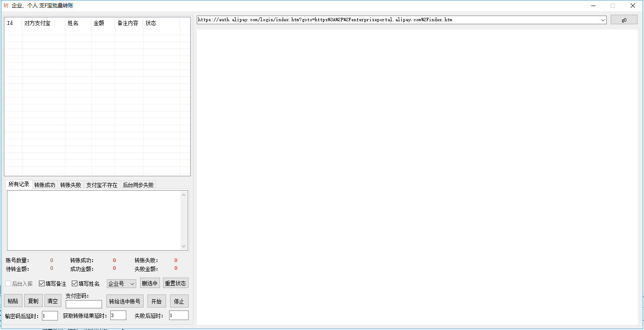Click the app icon in title bar

[x=6, y=6]
